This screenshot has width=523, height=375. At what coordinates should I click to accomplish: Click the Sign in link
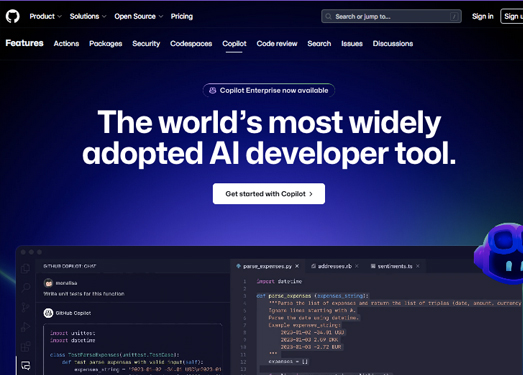click(482, 16)
